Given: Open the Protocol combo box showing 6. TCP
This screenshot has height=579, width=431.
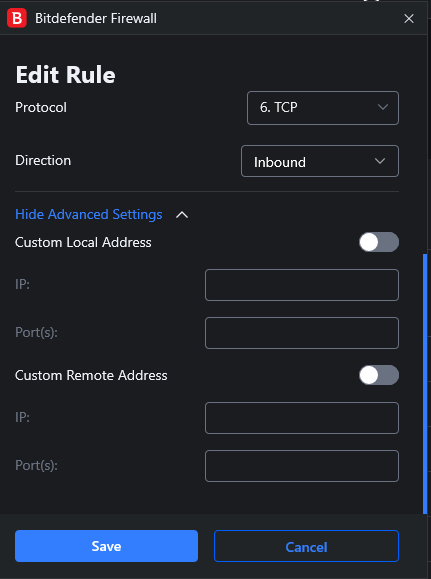Looking at the screenshot, I should click(323, 108).
